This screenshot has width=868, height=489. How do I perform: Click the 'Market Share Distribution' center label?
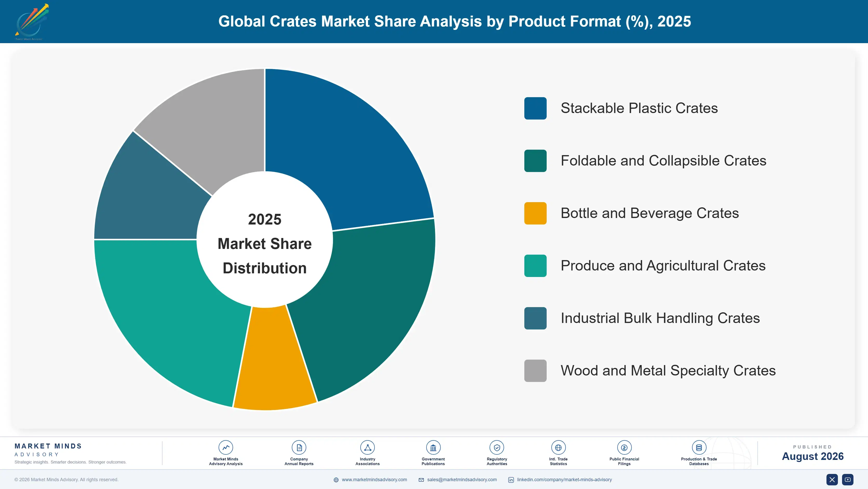point(265,256)
